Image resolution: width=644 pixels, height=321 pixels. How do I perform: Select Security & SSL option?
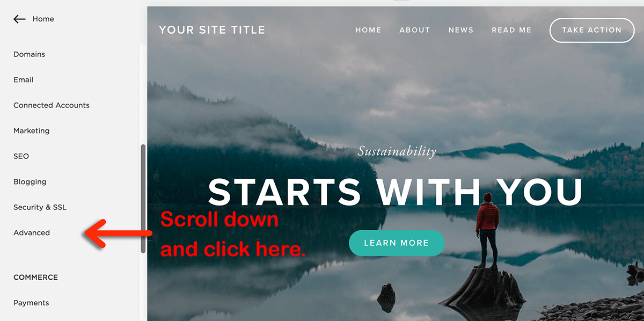tap(40, 207)
